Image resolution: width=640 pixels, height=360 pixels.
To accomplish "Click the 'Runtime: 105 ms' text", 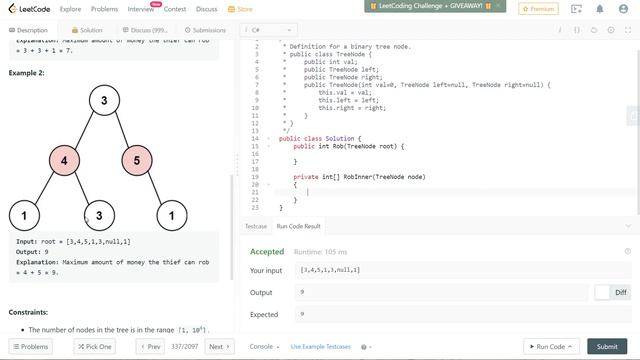I will pyautogui.click(x=320, y=252).
